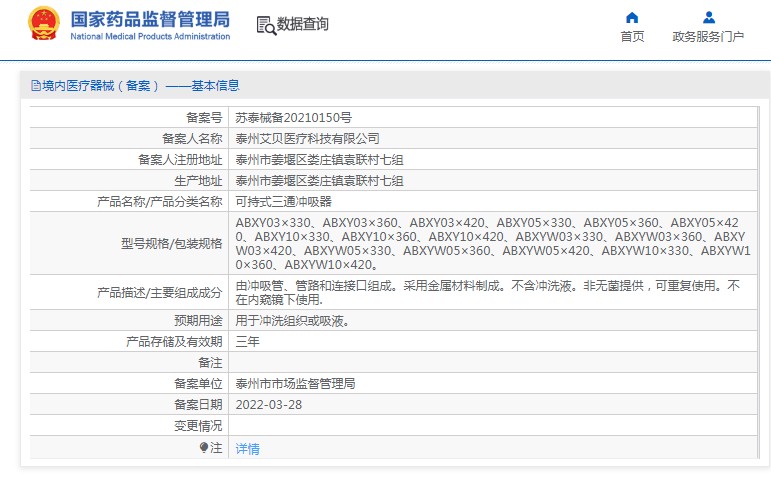Open the 详情 link
The image size is (771, 477).
click(247, 448)
